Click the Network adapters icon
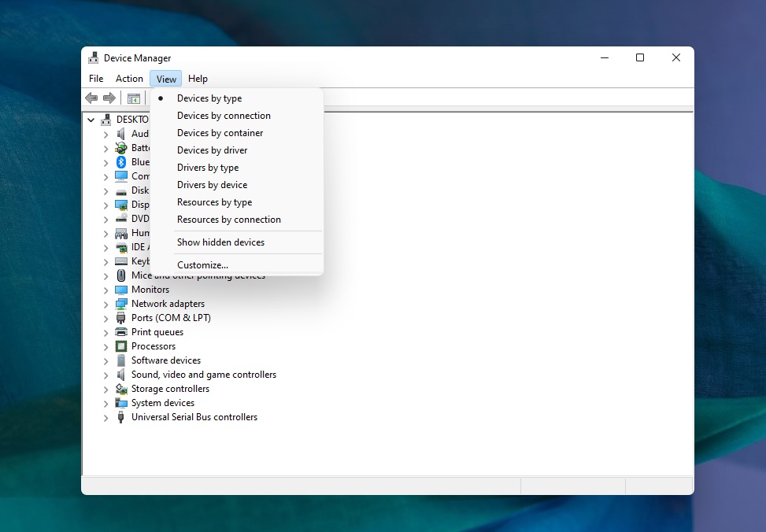The width and height of the screenshot is (766, 532). (121, 304)
